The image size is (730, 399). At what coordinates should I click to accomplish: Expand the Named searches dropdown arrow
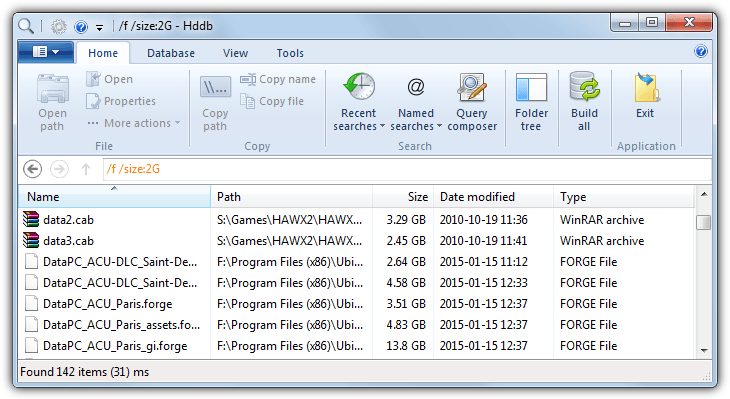point(439,126)
